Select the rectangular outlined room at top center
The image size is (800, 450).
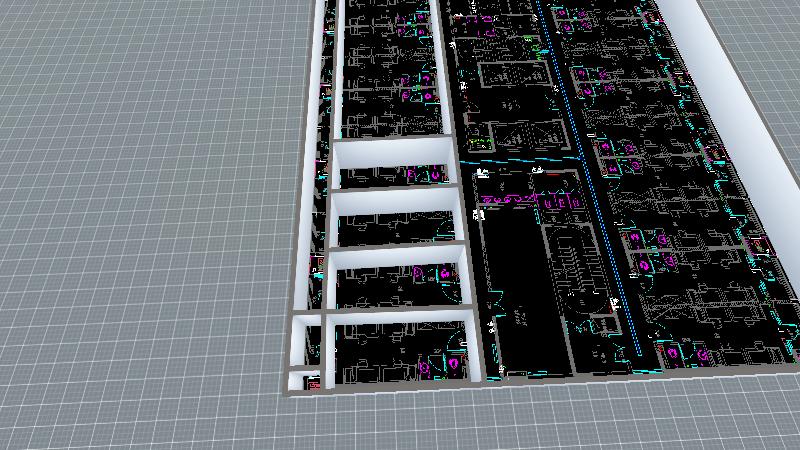[509, 77]
